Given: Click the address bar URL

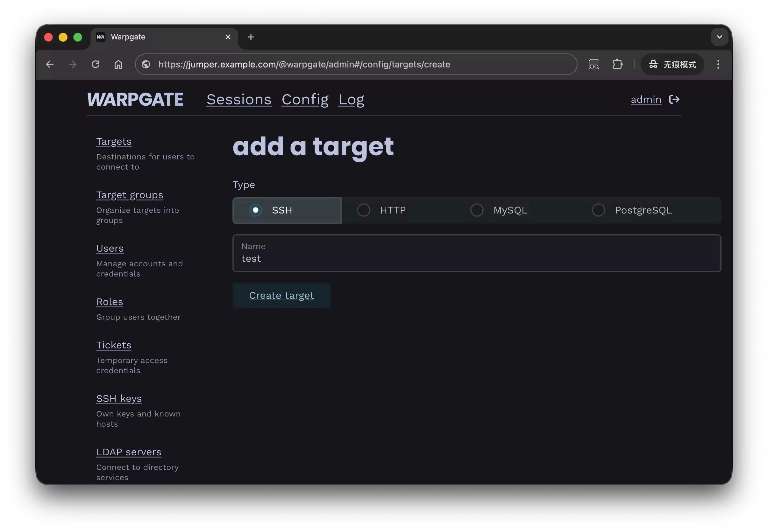Looking at the screenshot, I should [304, 64].
